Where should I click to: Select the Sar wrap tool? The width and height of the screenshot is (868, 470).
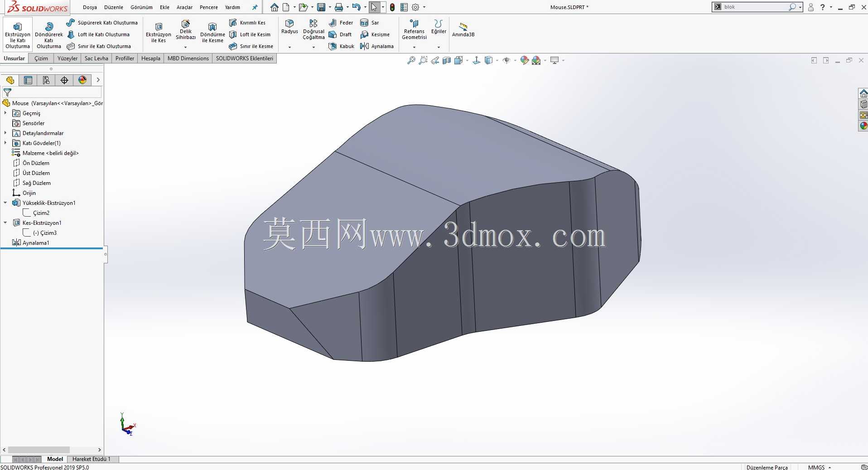click(370, 23)
